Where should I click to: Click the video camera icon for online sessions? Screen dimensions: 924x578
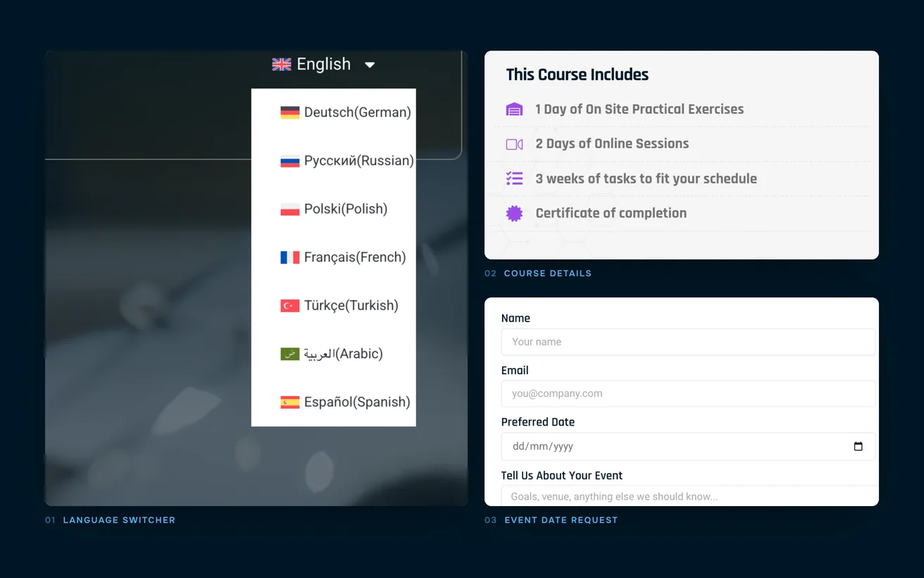[x=515, y=144]
